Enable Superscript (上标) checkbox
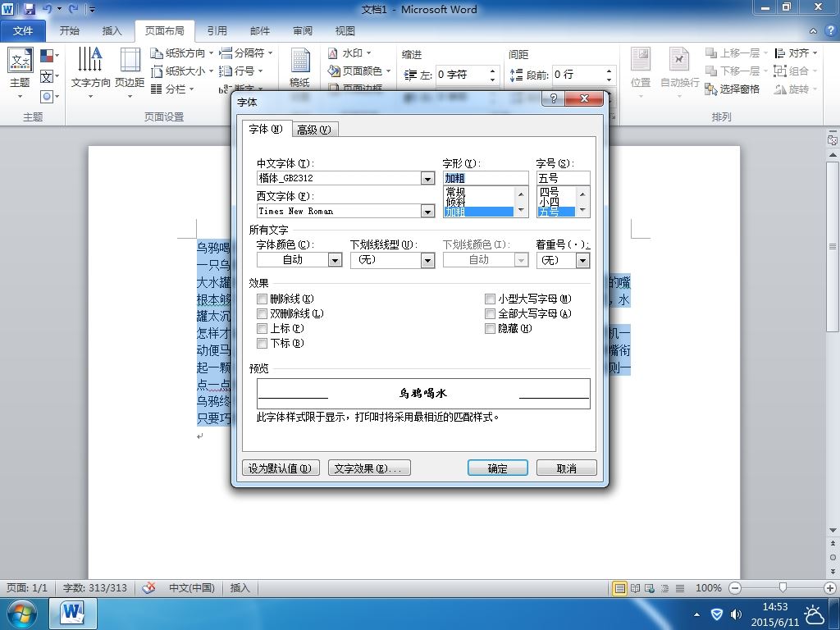 (262, 328)
